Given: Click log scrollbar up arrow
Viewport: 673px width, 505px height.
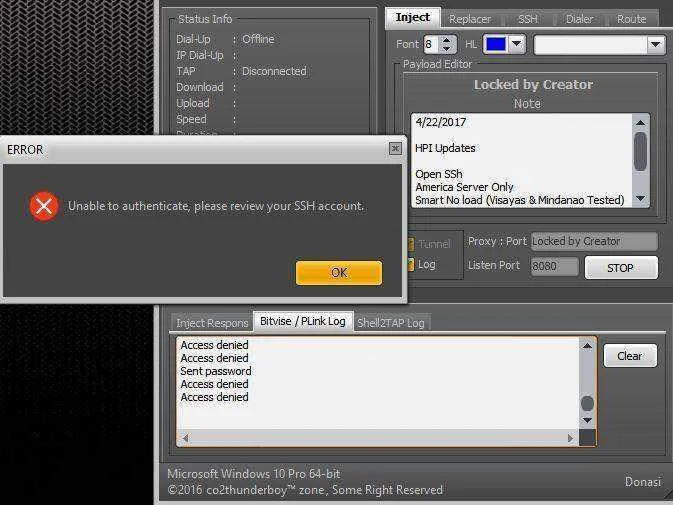Looking at the screenshot, I should tap(587, 346).
